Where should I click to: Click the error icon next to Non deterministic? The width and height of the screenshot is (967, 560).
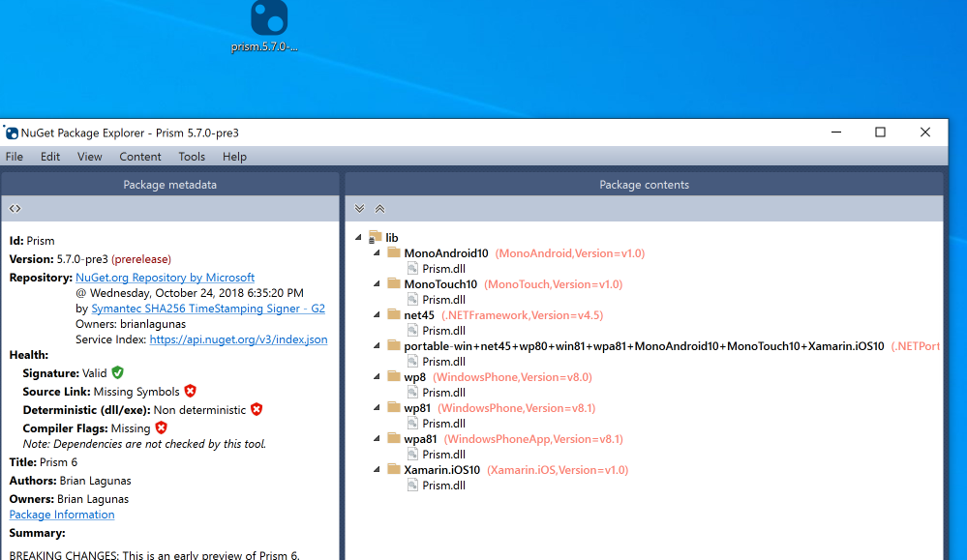point(257,408)
